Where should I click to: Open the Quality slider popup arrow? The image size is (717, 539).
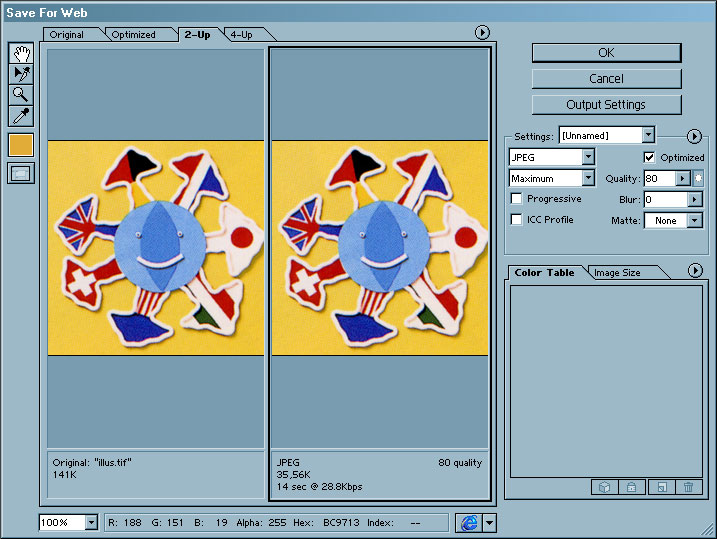[683, 178]
